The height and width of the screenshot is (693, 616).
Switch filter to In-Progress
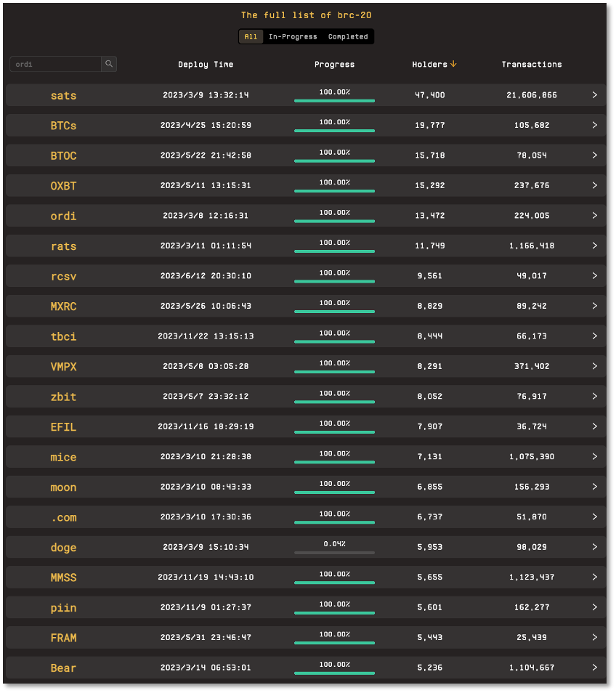(293, 36)
